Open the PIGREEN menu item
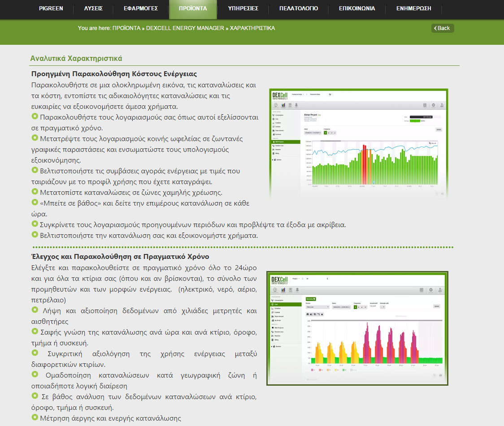The width and height of the screenshot is (504, 426). tap(51, 9)
